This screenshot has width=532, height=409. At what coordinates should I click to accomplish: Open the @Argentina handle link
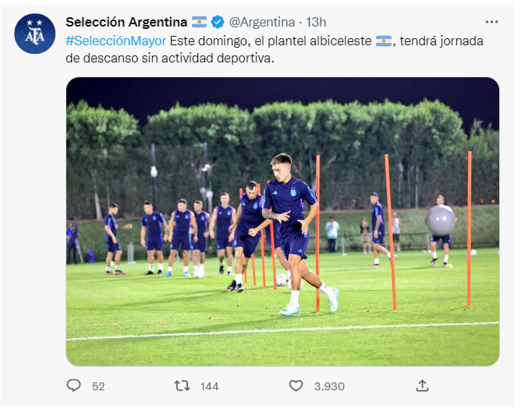pyautogui.click(x=262, y=23)
